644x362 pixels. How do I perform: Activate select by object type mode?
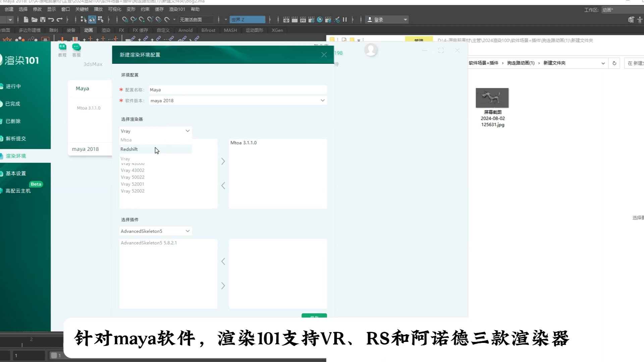pyautogui.click(x=92, y=20)
